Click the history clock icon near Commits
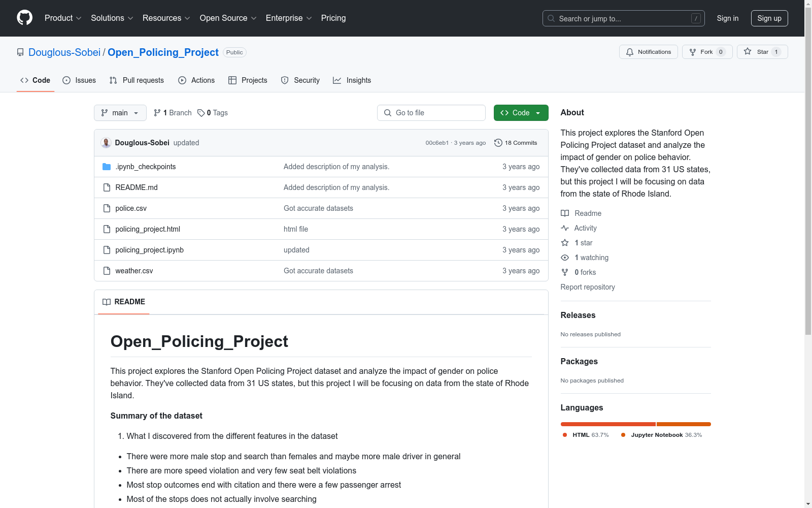This screenshot has height=508, width=812. 498,143
